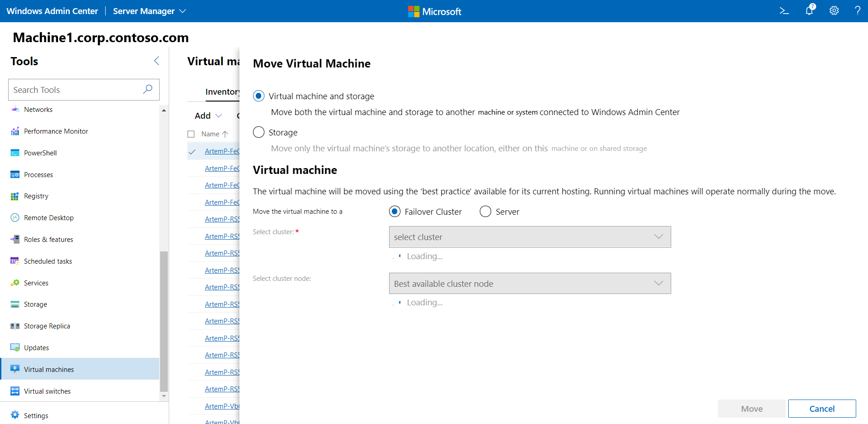Image resolution: width=868 pixels, height=424 pixels.
Task: Open the Server Manager dropdown menu
Action: [149, 11]
